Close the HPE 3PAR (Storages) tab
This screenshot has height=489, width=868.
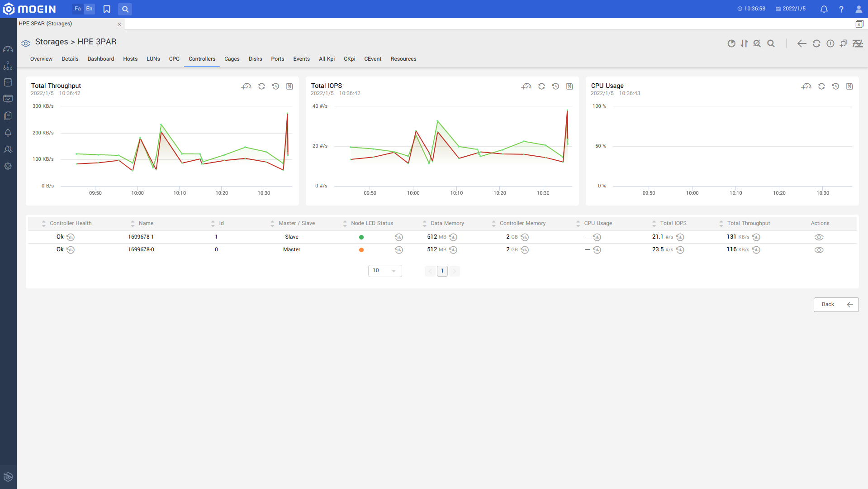click(x=119, y=24)
